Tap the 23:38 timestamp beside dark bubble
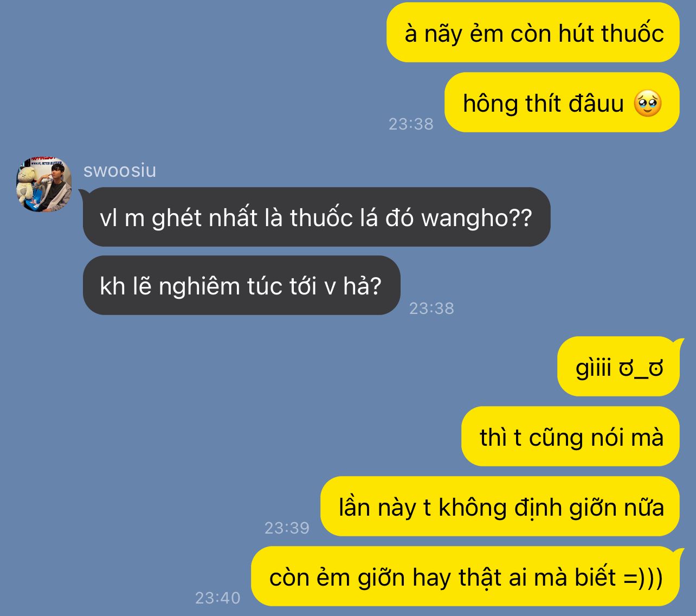The width and height of the screenshot is (696, 616). tap(431, 309)
